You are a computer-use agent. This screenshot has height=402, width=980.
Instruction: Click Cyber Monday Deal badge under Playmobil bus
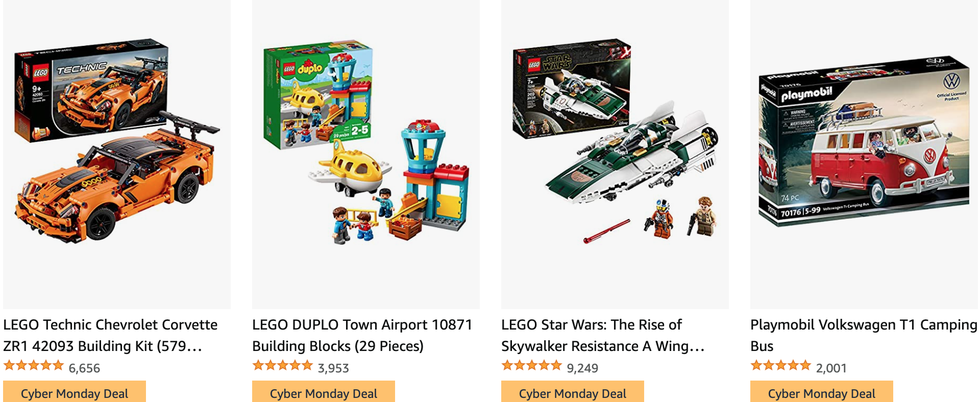(822, 392)
